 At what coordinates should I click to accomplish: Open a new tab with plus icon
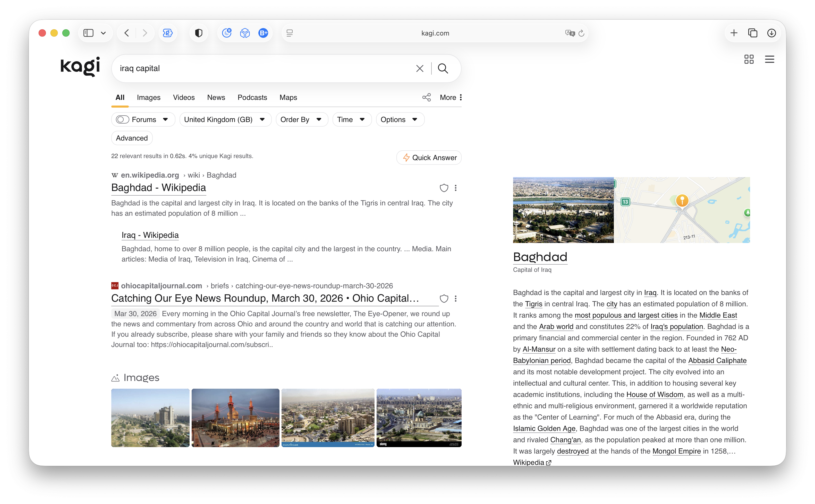point(734,33)
